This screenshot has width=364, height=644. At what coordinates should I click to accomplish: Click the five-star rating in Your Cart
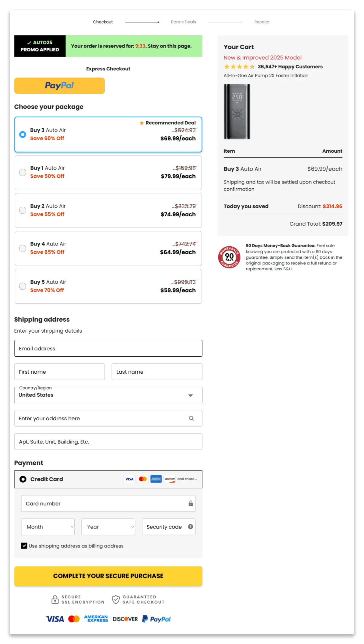tap(239, 66)
